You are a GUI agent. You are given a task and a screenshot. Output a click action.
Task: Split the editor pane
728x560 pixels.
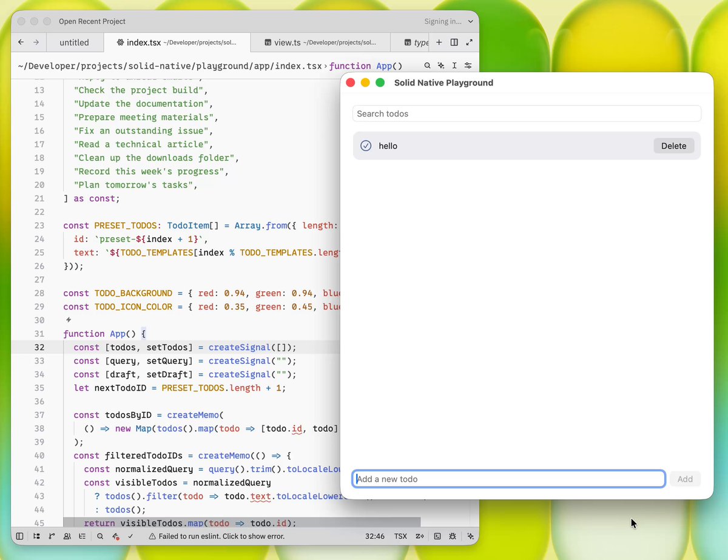[x=454, y=42]
